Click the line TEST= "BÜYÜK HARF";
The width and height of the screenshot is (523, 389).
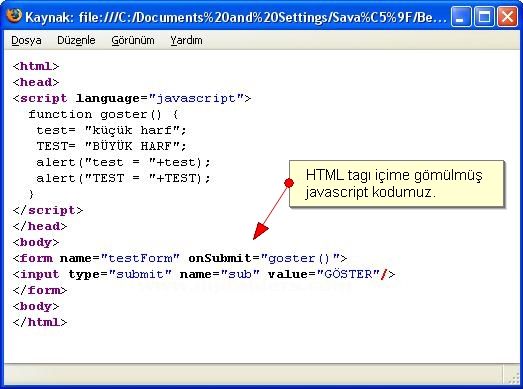point(111,146)
